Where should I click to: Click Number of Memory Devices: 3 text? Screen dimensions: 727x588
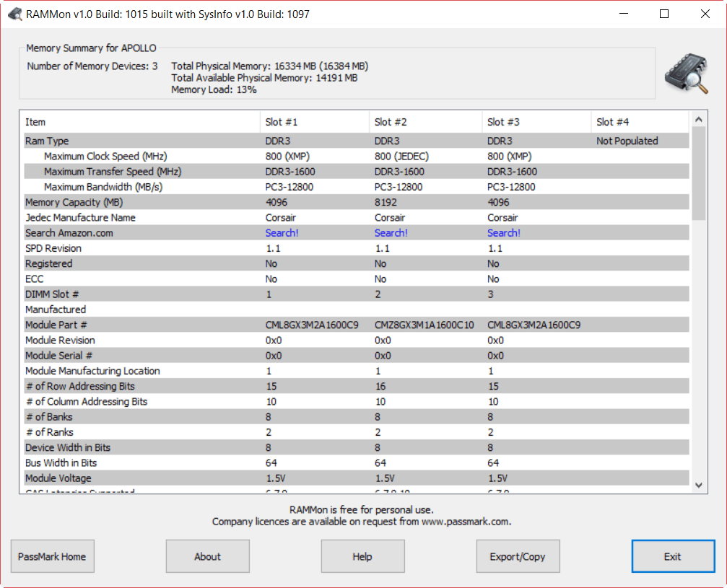pos(92,66)
